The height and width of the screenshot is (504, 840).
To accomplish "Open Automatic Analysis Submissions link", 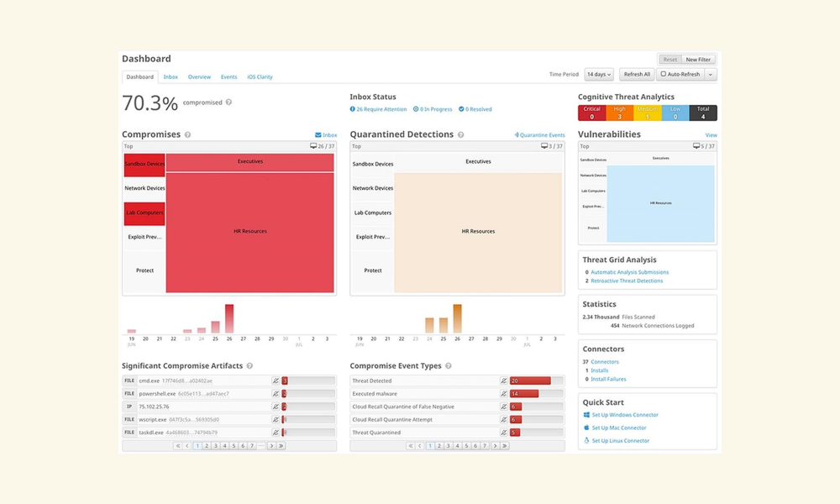I will click(629, 272).
